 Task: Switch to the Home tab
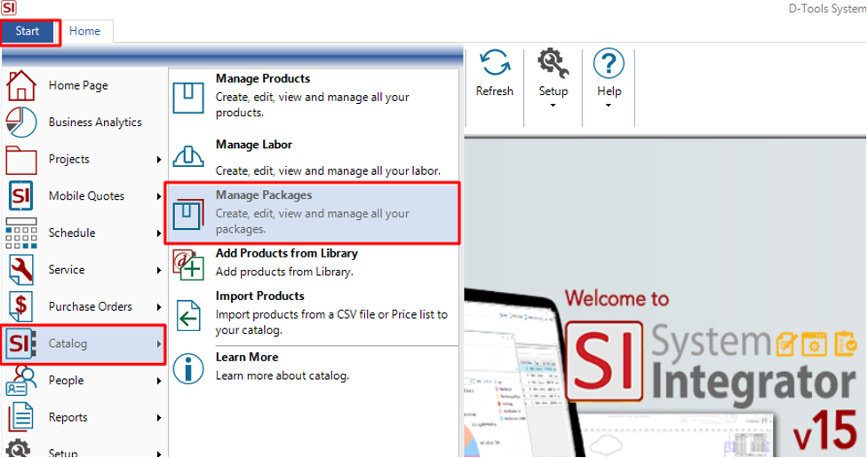tap(84, 31)
